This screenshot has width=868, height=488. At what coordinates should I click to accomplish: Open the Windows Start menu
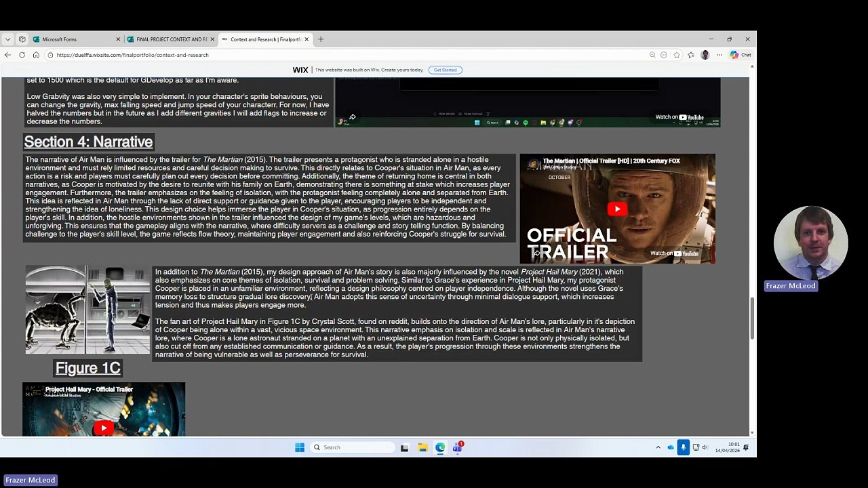(300, 447)
